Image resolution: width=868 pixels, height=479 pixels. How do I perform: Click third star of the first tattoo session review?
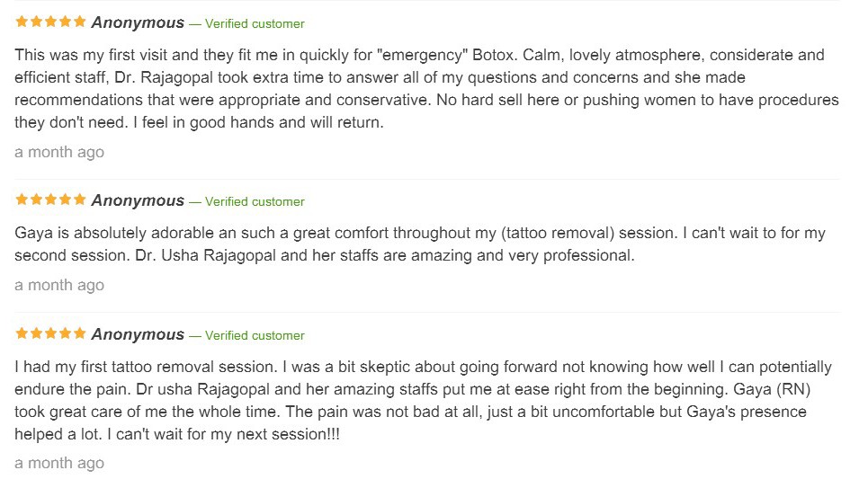pyautogui.click(x=50, y=333)
